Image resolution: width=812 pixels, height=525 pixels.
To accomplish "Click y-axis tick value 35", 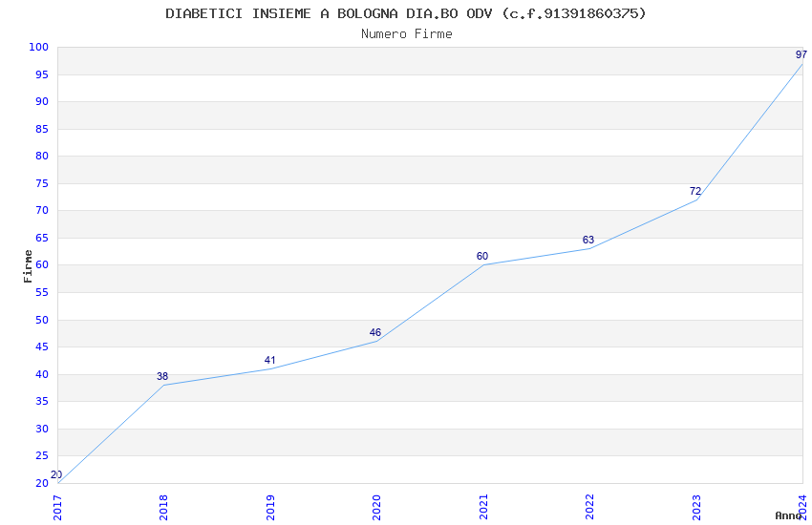I will [42, 401].
